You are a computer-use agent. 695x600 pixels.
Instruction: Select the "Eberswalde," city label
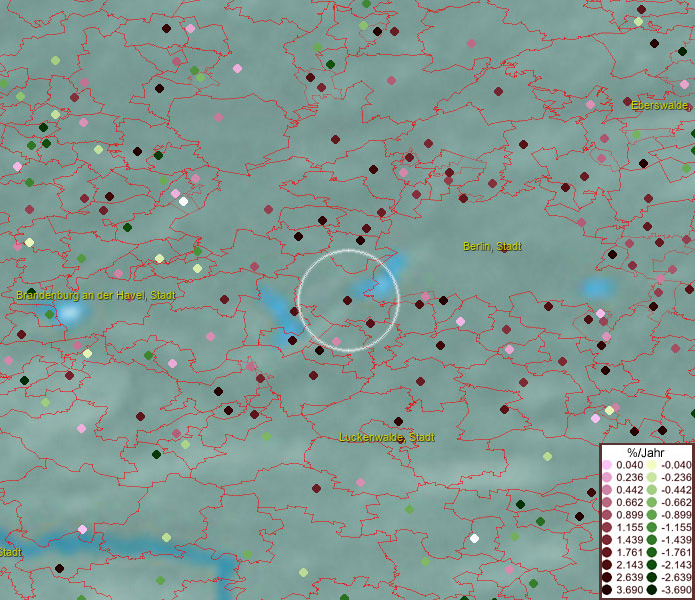(660, 105)
